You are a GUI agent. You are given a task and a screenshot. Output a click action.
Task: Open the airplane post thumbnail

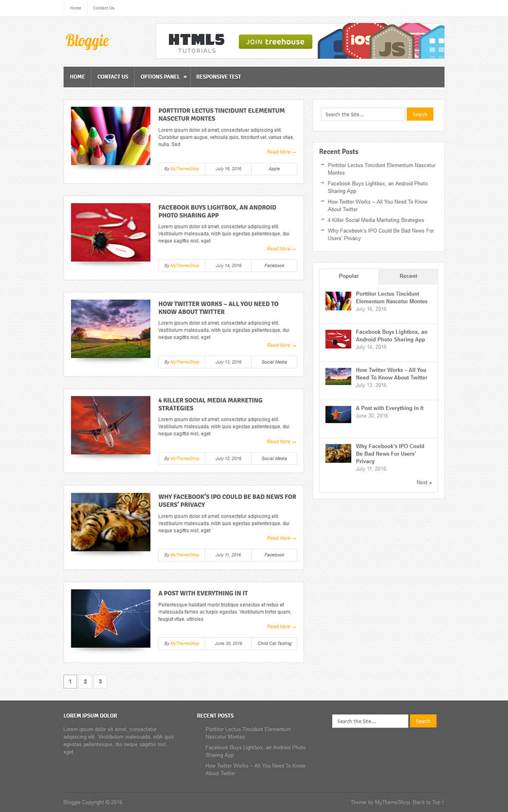(111, 425)
